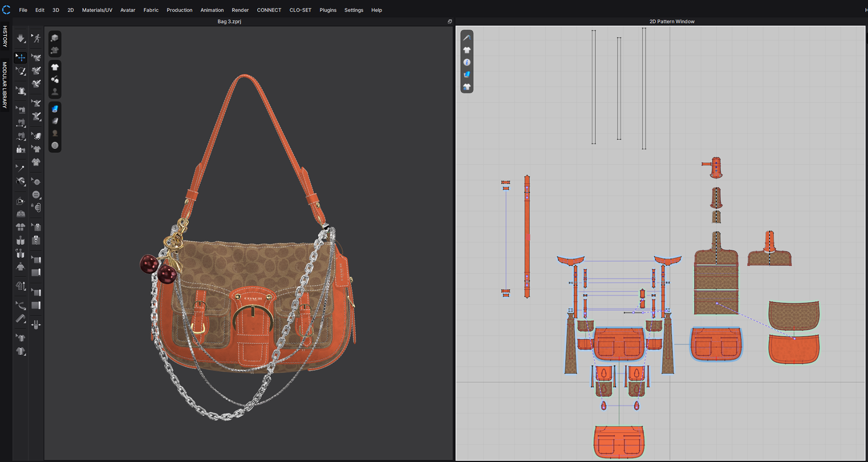Toggle blue textured surface in 3D view
This screenshot has width=868, height=462.
click(x=55, y=109)
